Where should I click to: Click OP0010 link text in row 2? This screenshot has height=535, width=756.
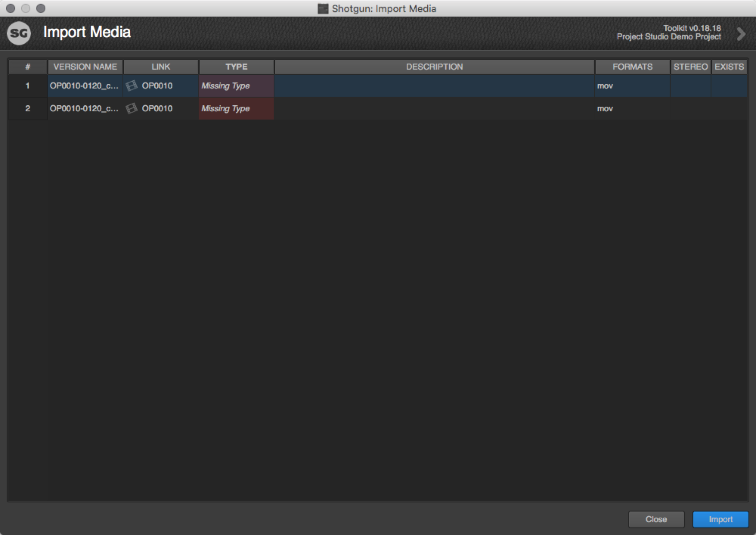click(157, 108)
